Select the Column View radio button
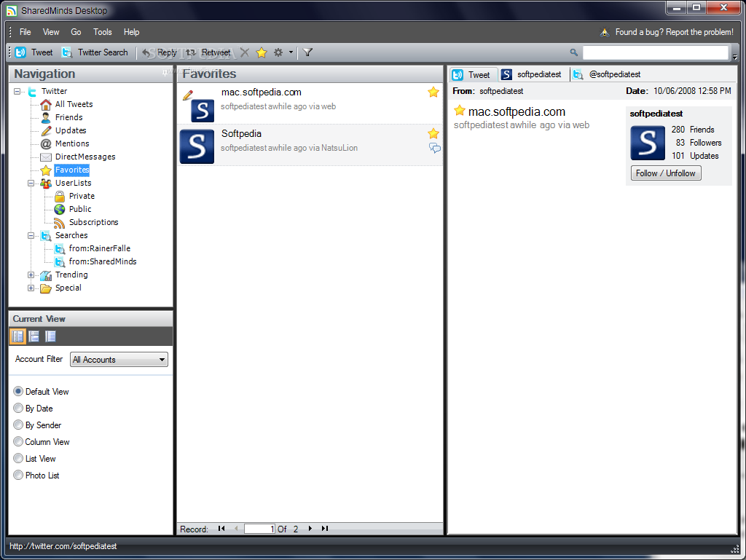This screenshot has height=560, width=746. (x=18, y=441)
